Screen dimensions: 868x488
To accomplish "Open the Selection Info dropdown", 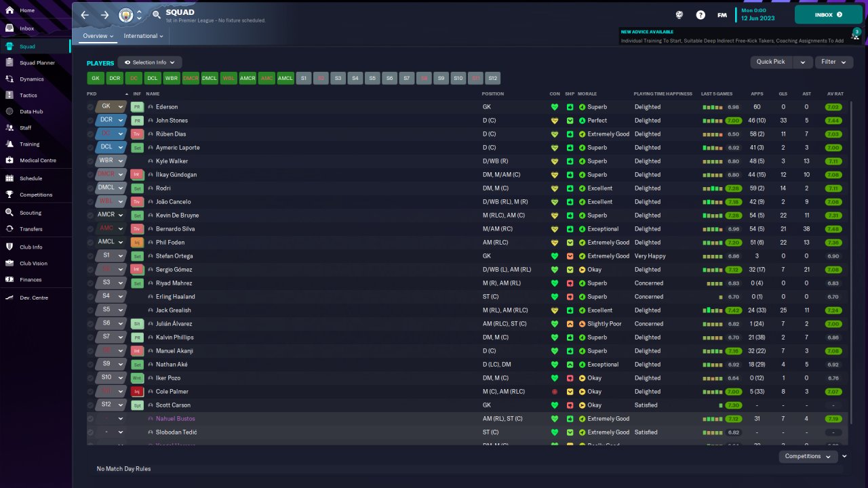I will 150,62.
